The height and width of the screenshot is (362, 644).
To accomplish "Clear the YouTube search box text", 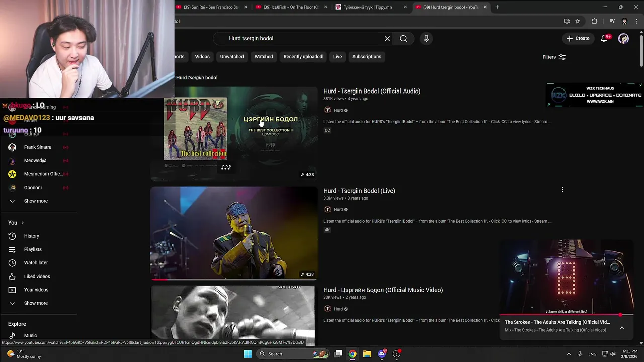I will (387, 39).
